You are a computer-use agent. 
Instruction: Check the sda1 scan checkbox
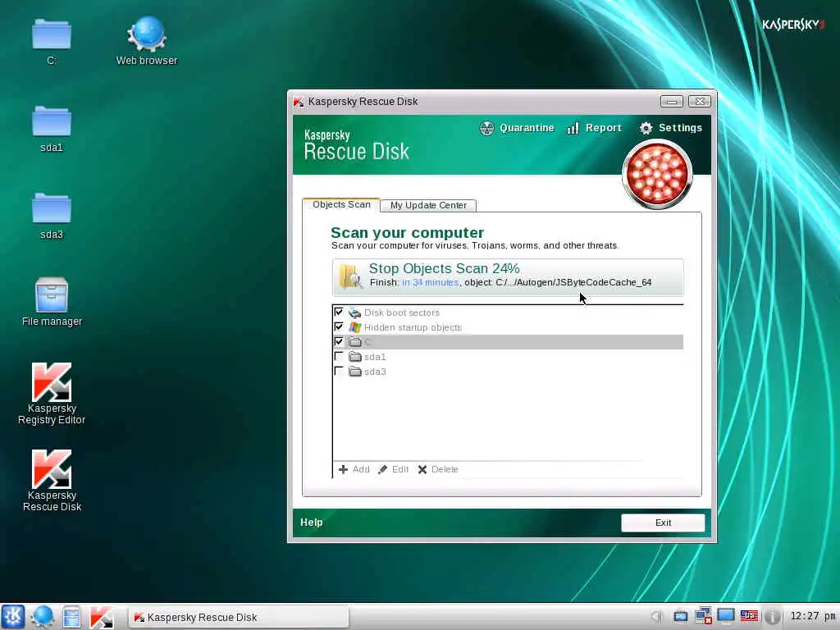tap(339, 356)
